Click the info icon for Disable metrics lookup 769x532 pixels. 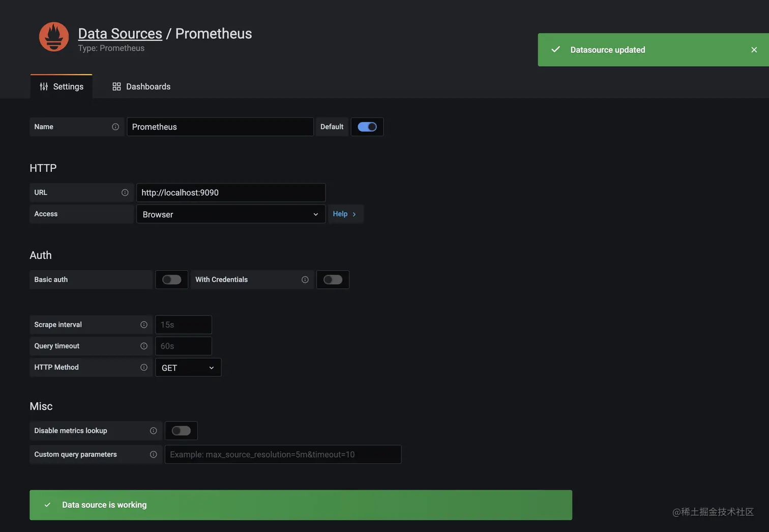pyautogui.click(x=153, y=431)
